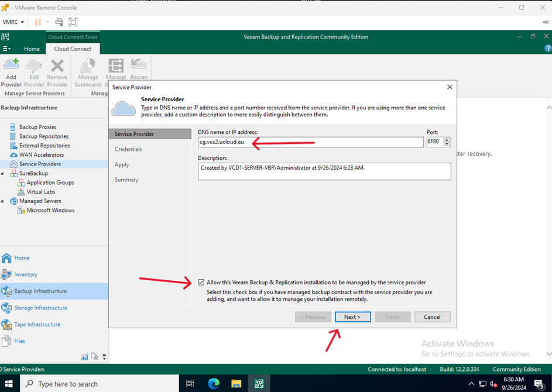This screenshot has width=552, height=392.
Task: Click in the Description text box
Action: point(324,171)
